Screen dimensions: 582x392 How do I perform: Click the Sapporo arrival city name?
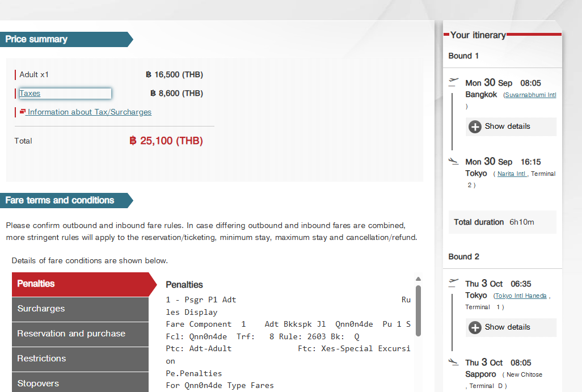[x=480, y=374]
